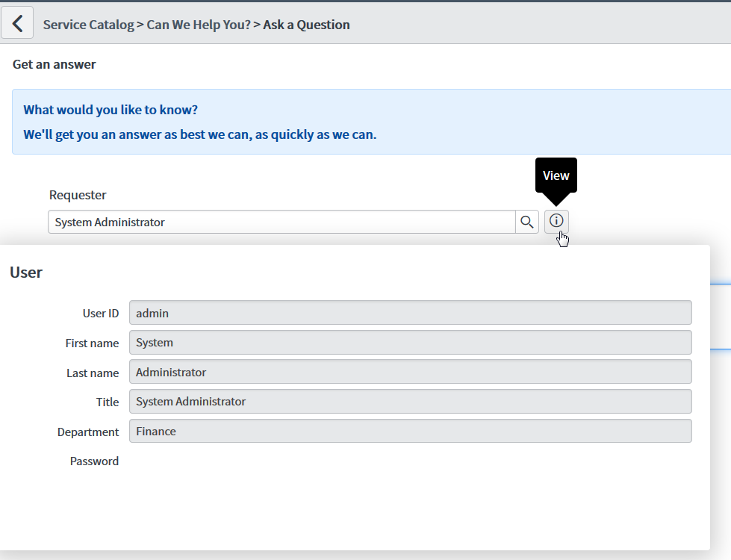The height and width of the screenshot is (560, 731).
Task: Click the Ask a Question breadcrumb
Action: click(x=306, y=25)
